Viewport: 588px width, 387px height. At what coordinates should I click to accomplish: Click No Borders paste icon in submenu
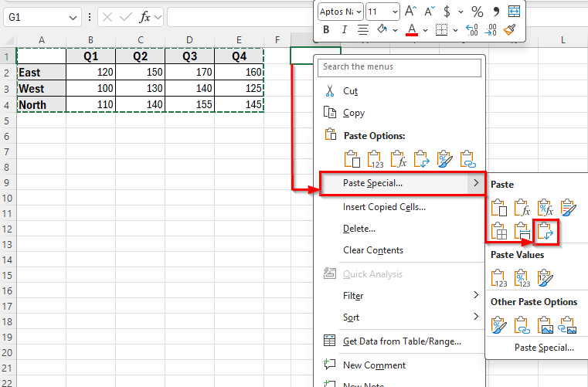pos(499,232)
